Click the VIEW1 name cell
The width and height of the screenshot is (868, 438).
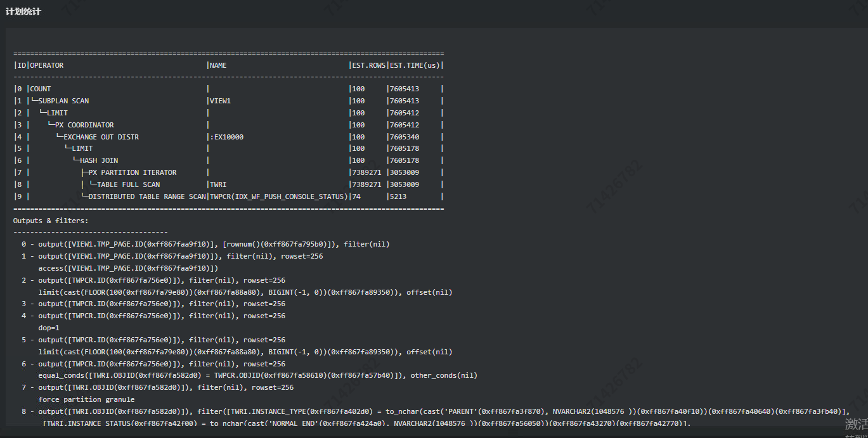(220, 101)
